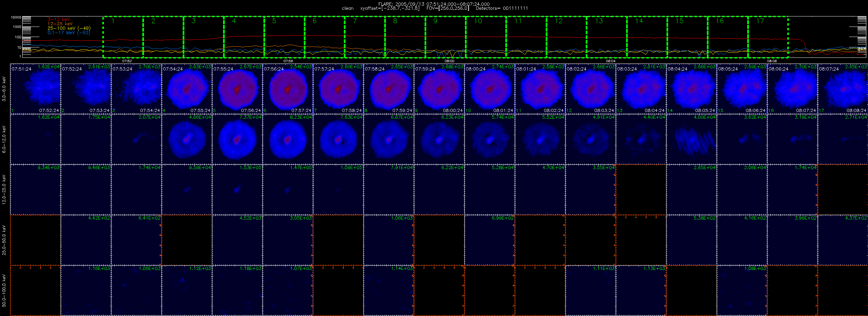
Task: Click the FLARE 2005/09/13 title text
Action: coord(434,4)
